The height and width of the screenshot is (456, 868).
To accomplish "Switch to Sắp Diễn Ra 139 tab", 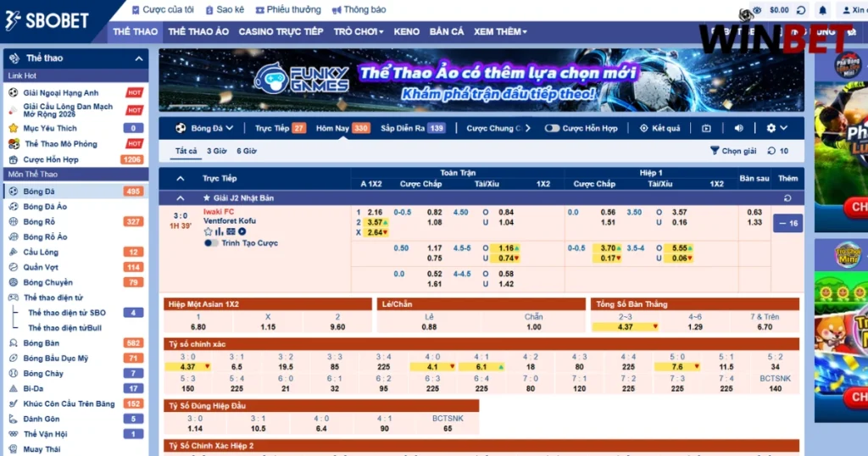I will [413, 128].
